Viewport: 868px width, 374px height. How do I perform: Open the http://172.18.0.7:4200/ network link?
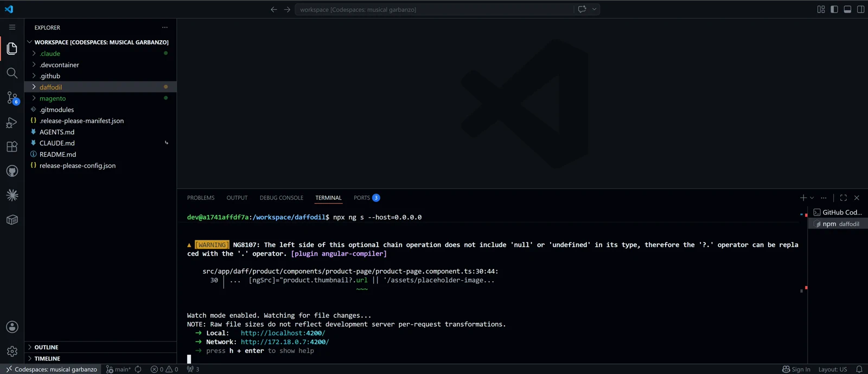click(x=285, y=342)
